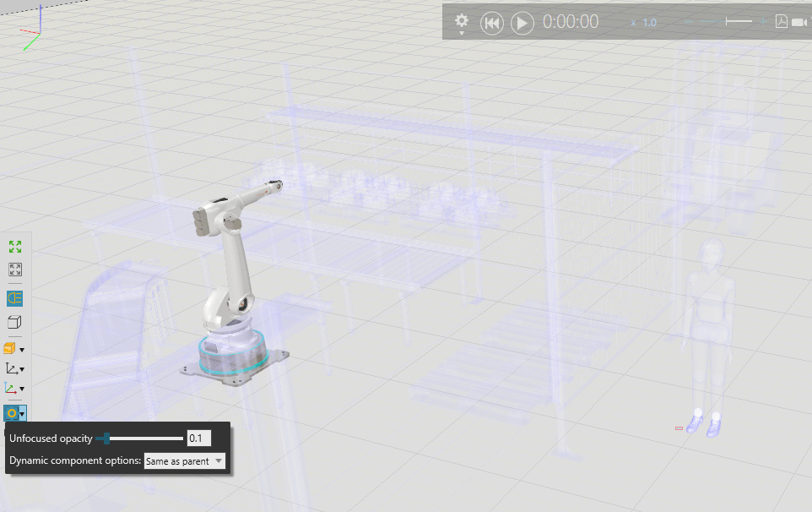Click the Unfocused opacity slider

click(x=139, y=438)
